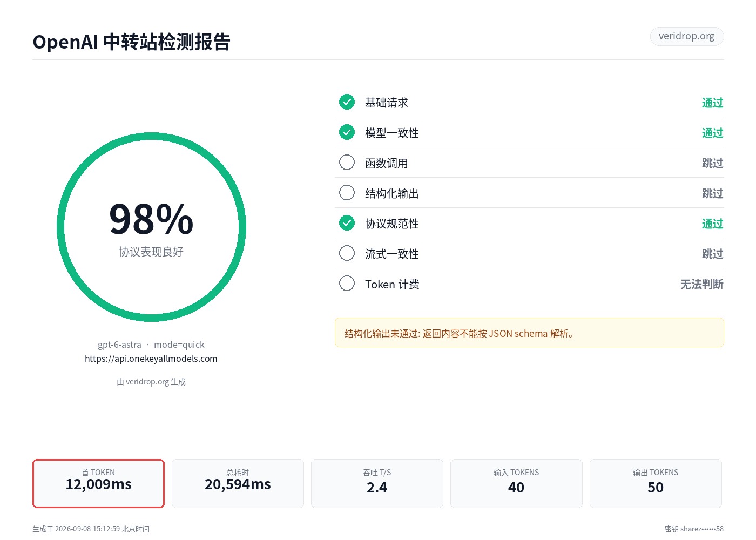Click the empty circle icon beside 流式一致性
756x540 pixels.
347,253
